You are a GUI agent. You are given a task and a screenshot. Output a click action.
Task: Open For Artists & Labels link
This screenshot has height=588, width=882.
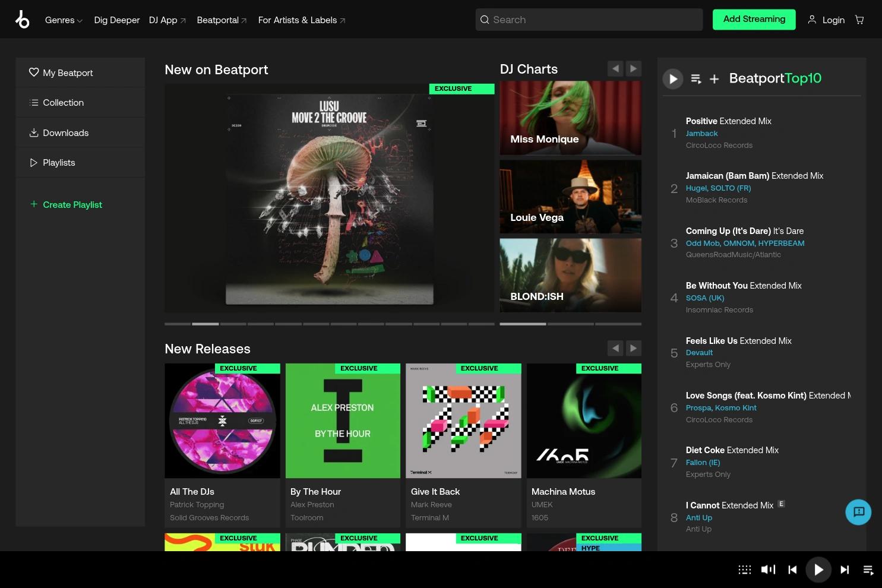click(302, 20)
